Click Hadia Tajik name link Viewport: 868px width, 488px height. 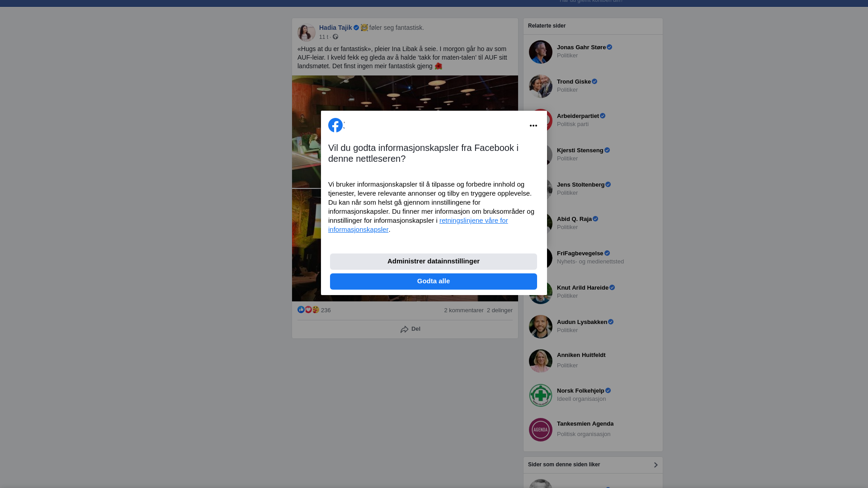click(335, 28)
